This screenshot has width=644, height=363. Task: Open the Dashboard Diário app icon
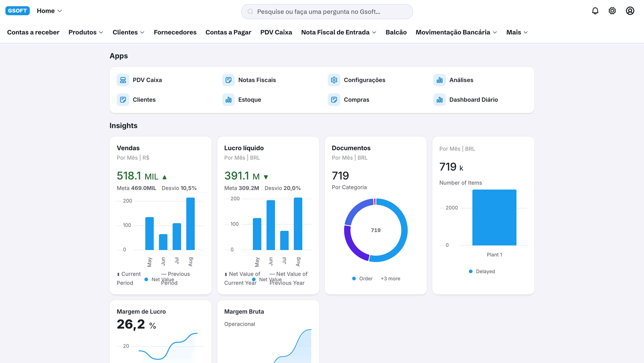[439, 100]
